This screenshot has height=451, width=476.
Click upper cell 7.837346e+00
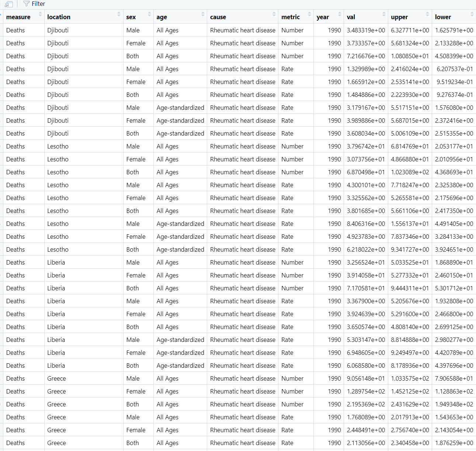pos(410,237)
